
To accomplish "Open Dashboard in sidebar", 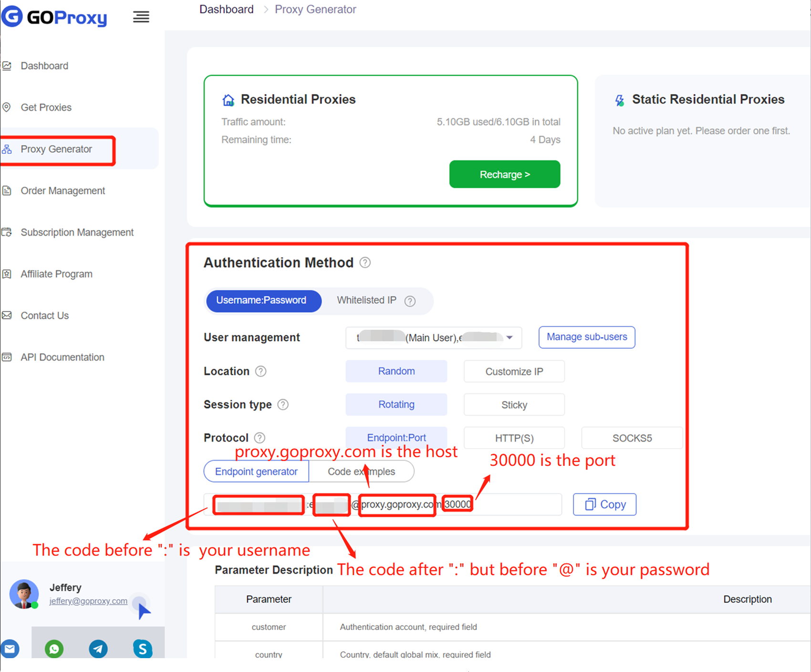I will (x=44, y=66).
